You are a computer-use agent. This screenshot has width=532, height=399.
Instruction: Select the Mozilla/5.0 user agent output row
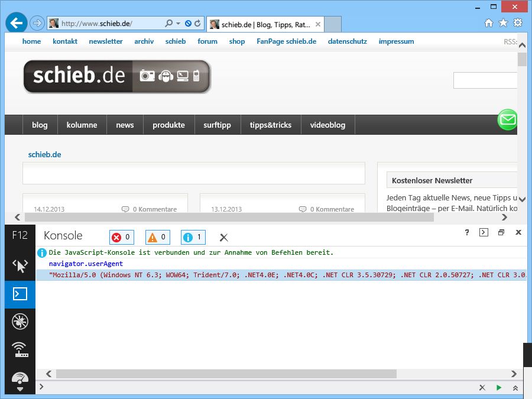tap(281, 275)
